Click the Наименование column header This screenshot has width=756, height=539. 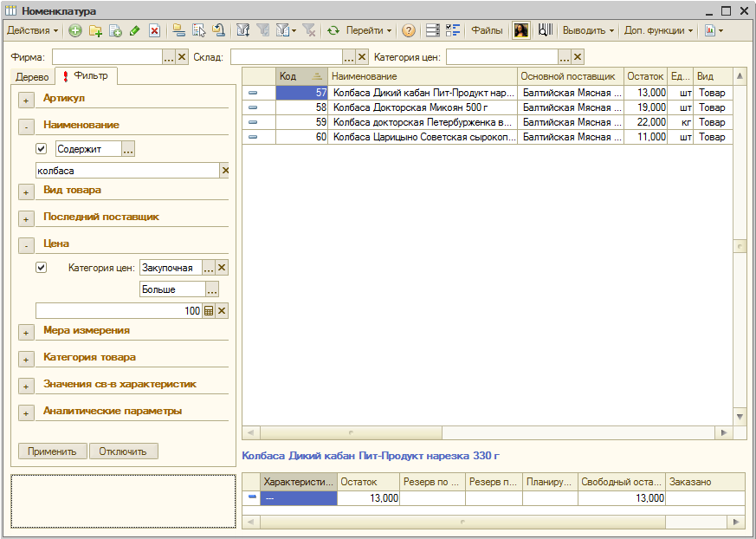(423, 76)
